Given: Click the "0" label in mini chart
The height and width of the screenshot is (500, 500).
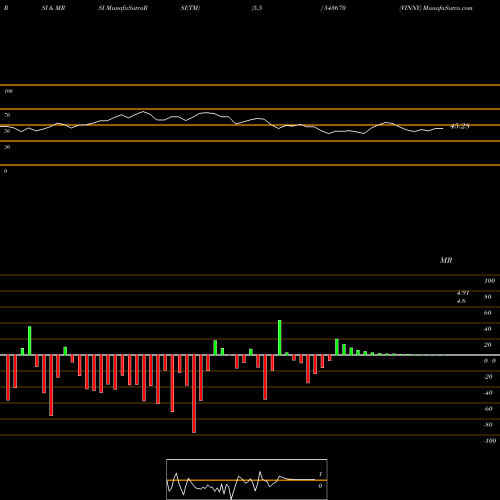Looking at the screenshot, I should [320, 486].
